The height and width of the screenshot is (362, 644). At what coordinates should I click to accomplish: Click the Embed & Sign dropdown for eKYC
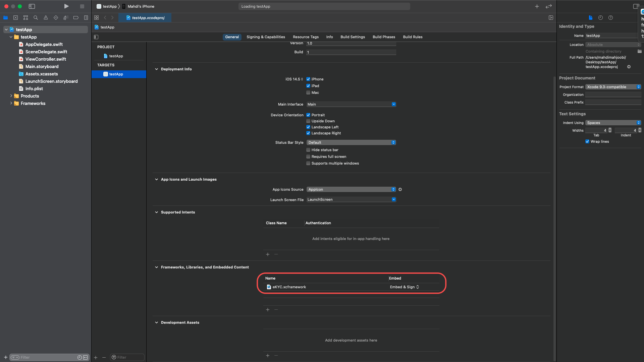404,287
